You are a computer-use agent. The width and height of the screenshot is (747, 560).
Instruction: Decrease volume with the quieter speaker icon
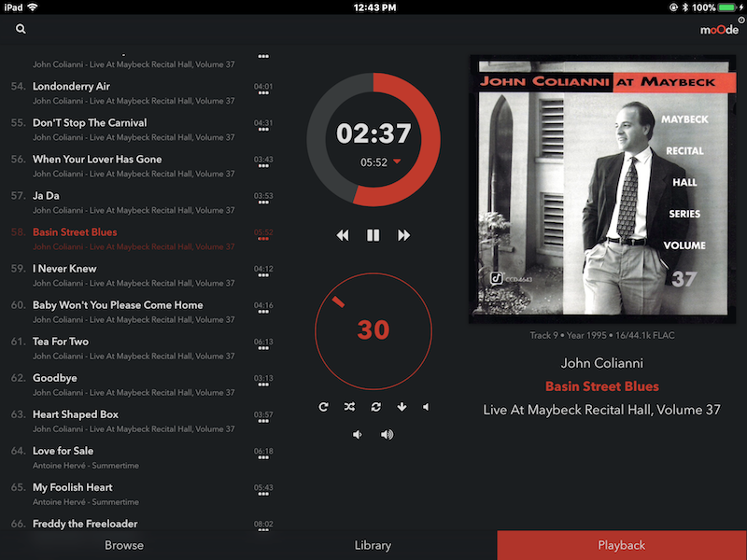coord(358,434)
